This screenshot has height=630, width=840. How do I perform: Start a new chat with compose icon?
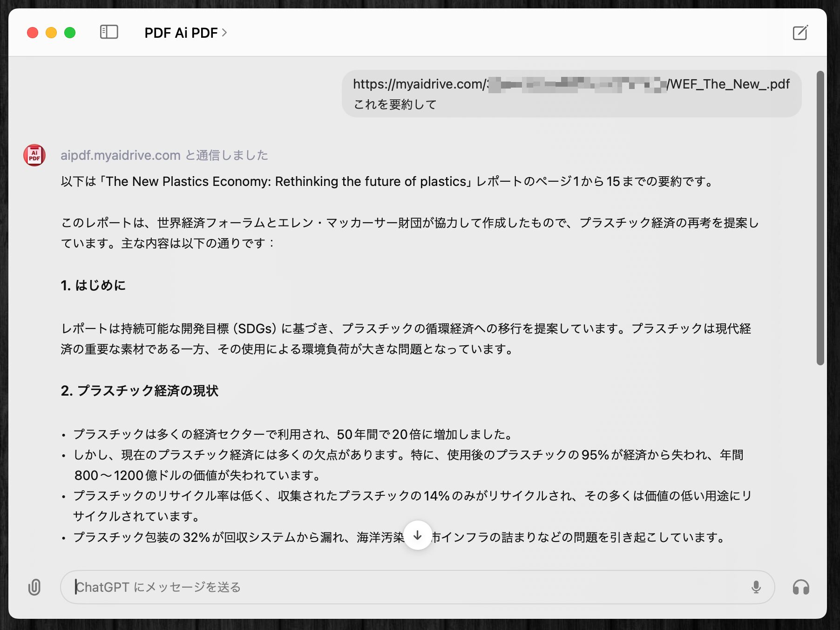pyautogui.click(x=800, y=33)
